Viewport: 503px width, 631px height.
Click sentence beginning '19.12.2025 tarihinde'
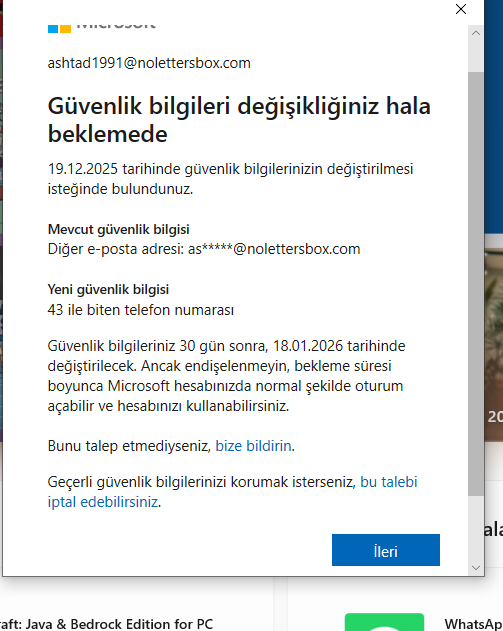[x=230, y=179]
